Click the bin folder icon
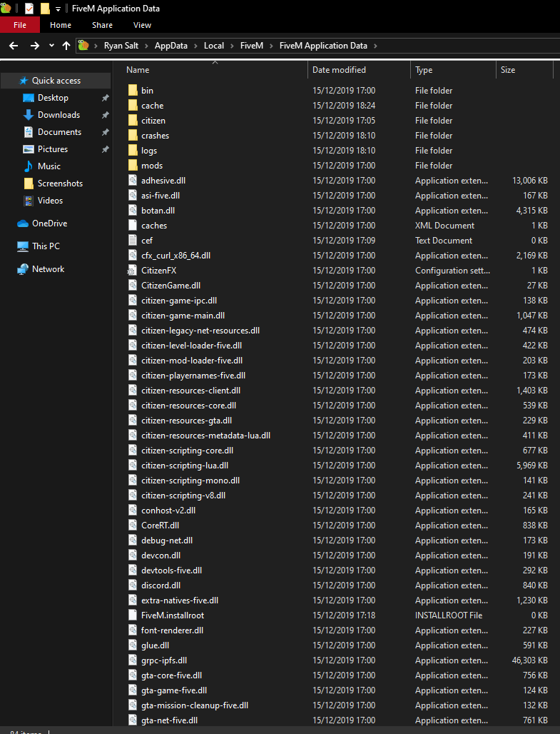Viewport: 560px width, 734px height. coord(133,91)
